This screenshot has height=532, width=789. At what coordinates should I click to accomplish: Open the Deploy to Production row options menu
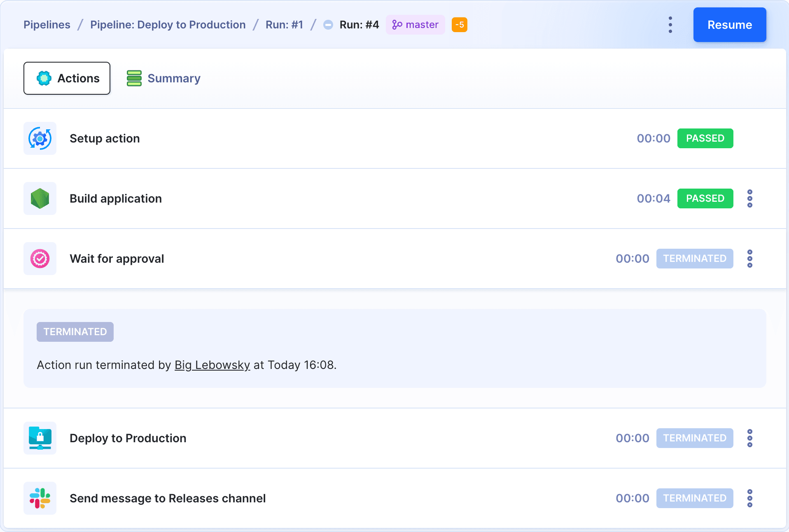point(749,438)
